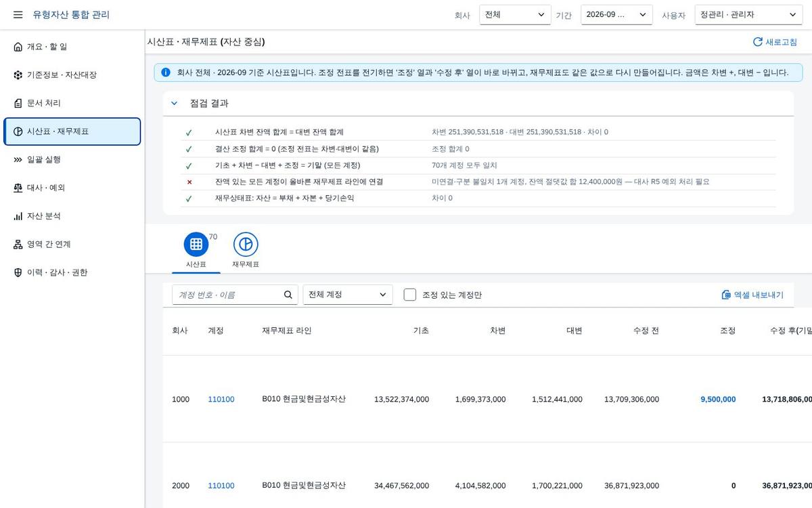Open 영역 간 연계 page

pos(72,244)
